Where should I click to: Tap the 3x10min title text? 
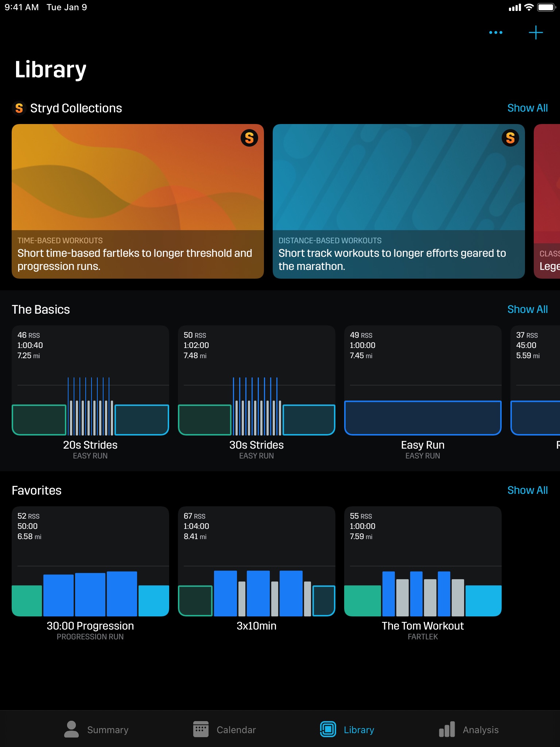(257, 626)
